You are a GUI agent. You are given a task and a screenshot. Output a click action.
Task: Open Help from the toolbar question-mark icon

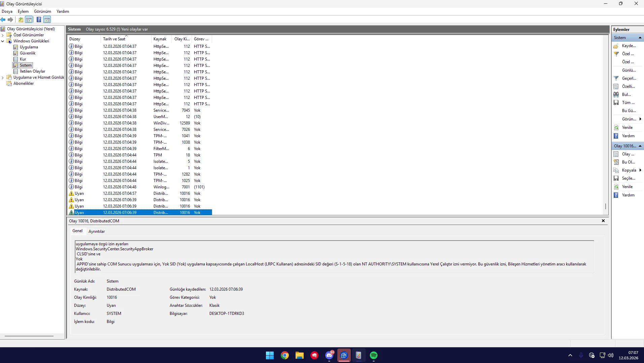pos(39,20)
